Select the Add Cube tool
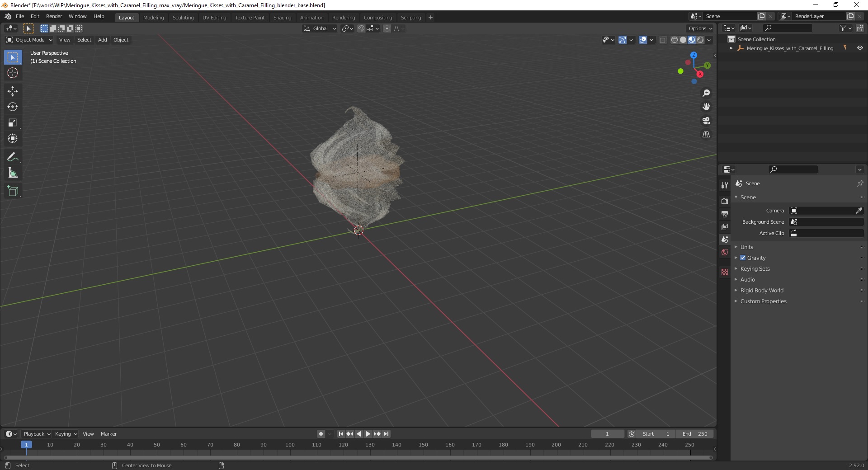Image resolution: width=868 pixels, height=470 pixels. [13, 191]
